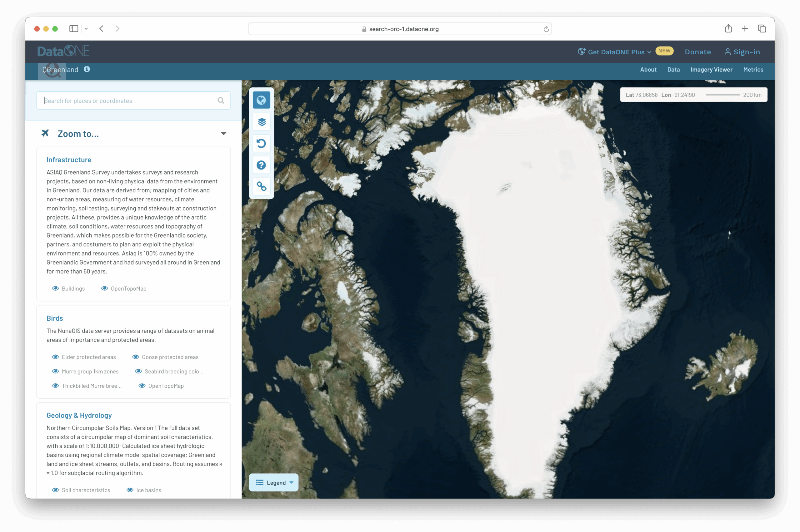800x532 pixels.
Task: Click the Donate link
Action: coord(698,52)
